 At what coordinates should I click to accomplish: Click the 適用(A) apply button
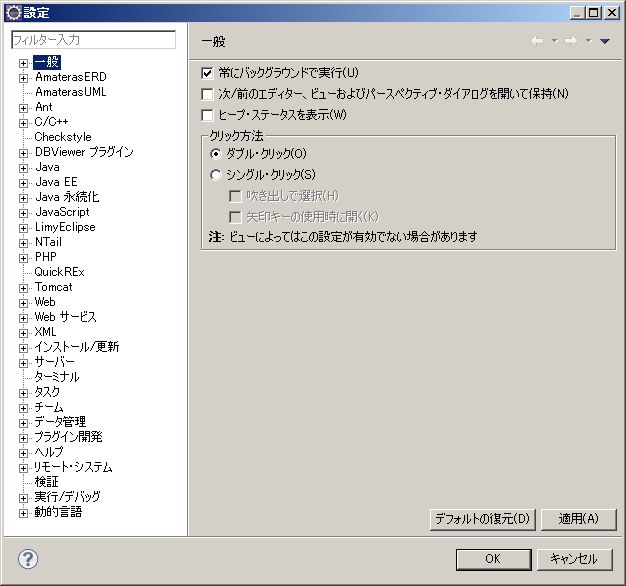(x=578, y=519)
